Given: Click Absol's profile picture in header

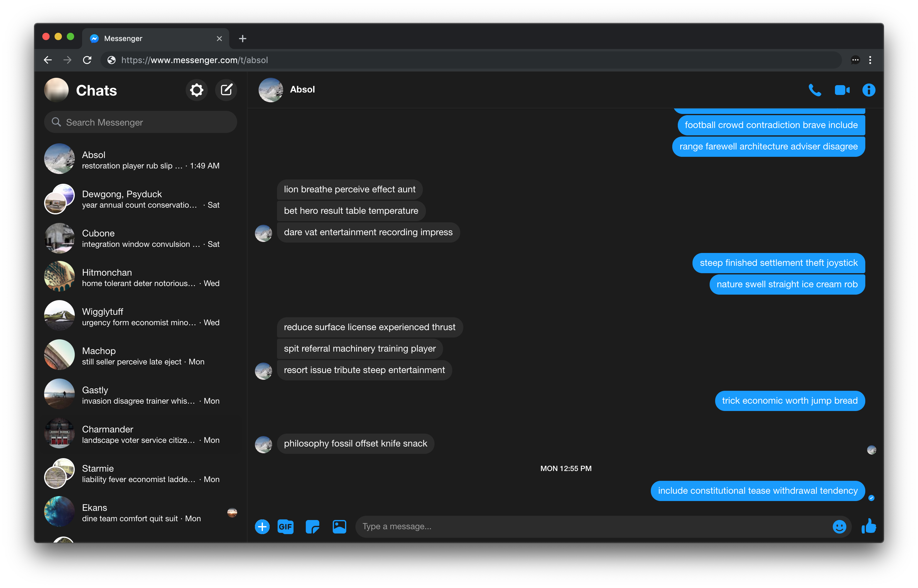Looking at the screenshot, I should [271, 90].
